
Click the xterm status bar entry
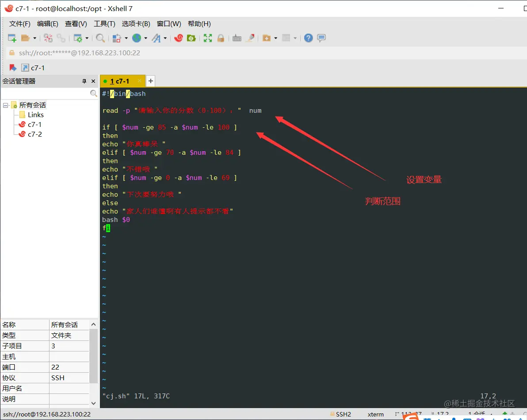pos(375,414)
